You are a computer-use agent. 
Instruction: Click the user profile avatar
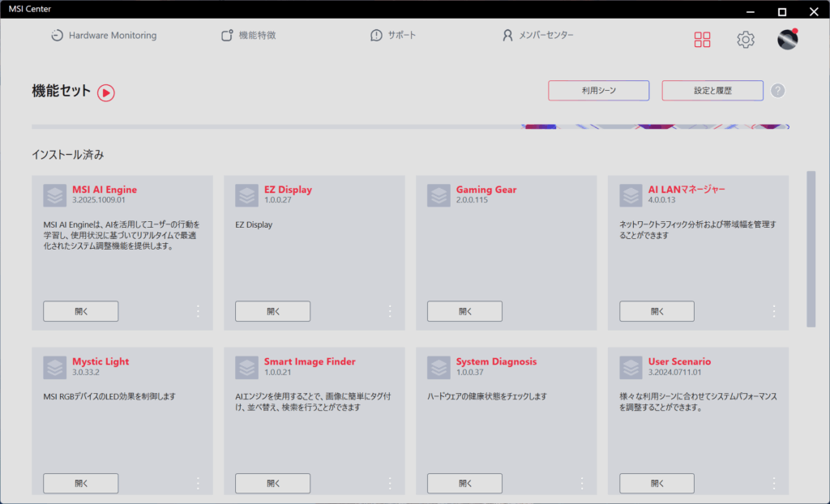point(788,39)
